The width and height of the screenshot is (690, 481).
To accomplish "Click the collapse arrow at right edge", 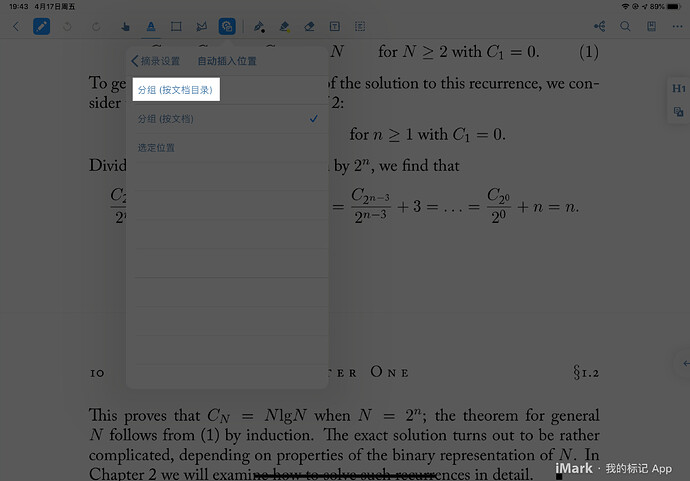I will pyautogui.click(x=686, y=364).
